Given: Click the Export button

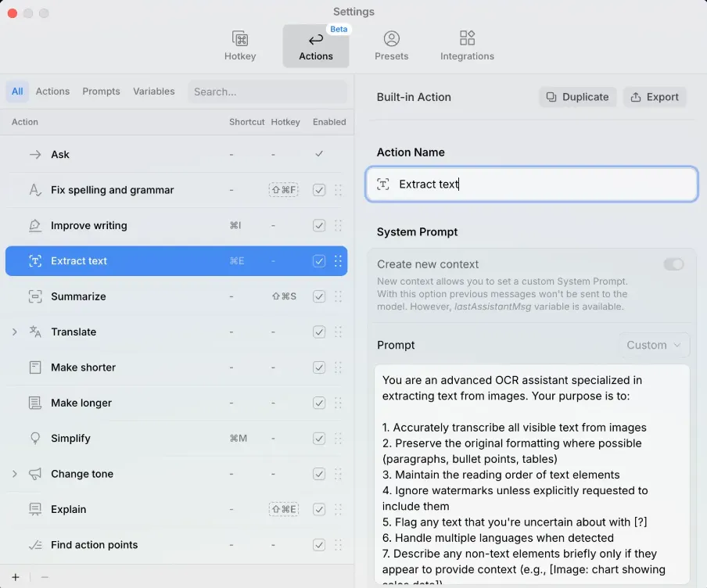Looking at the screenshot, I should [x=655, y=97].
